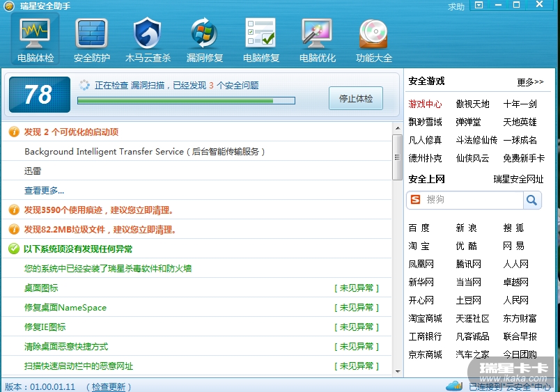Click 您的系统中已经安装了瑞星杀毒软件和防火墙 text
Image resolution: width=560 pixels, height=392 pixels.
108,269
